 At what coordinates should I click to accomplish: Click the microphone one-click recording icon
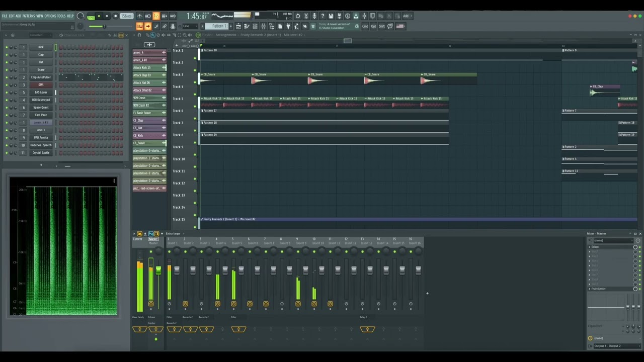314,16
